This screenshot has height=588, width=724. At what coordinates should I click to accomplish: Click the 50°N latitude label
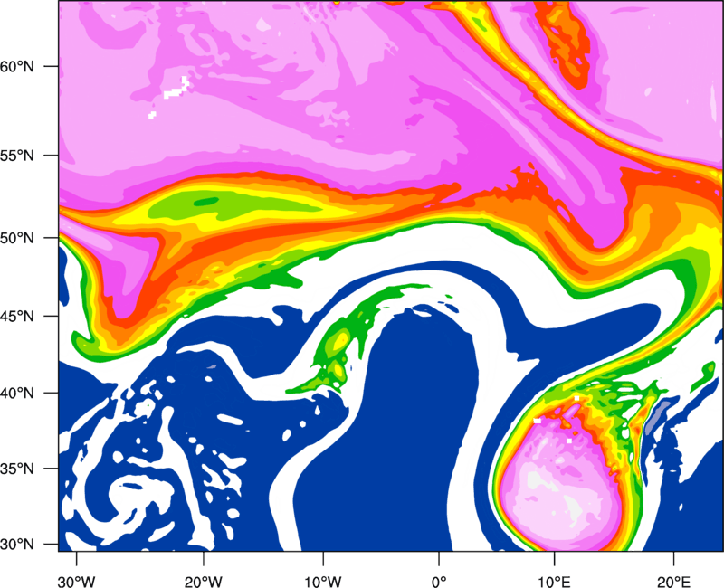pyautogui.click(x=17, y=239)
